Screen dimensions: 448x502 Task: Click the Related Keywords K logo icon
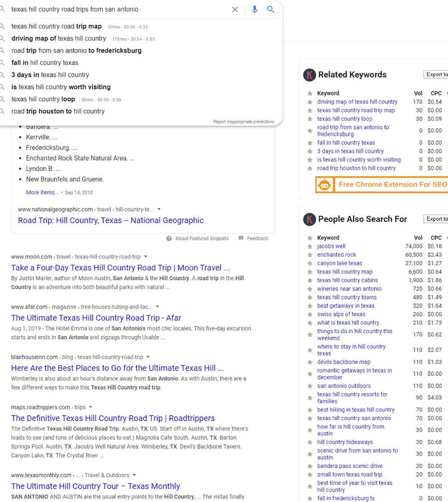tap(309, 75)
